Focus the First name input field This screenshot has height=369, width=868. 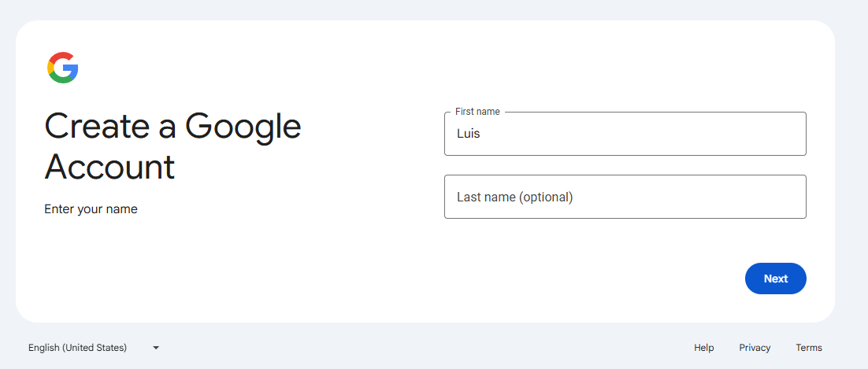coord(625,134)
